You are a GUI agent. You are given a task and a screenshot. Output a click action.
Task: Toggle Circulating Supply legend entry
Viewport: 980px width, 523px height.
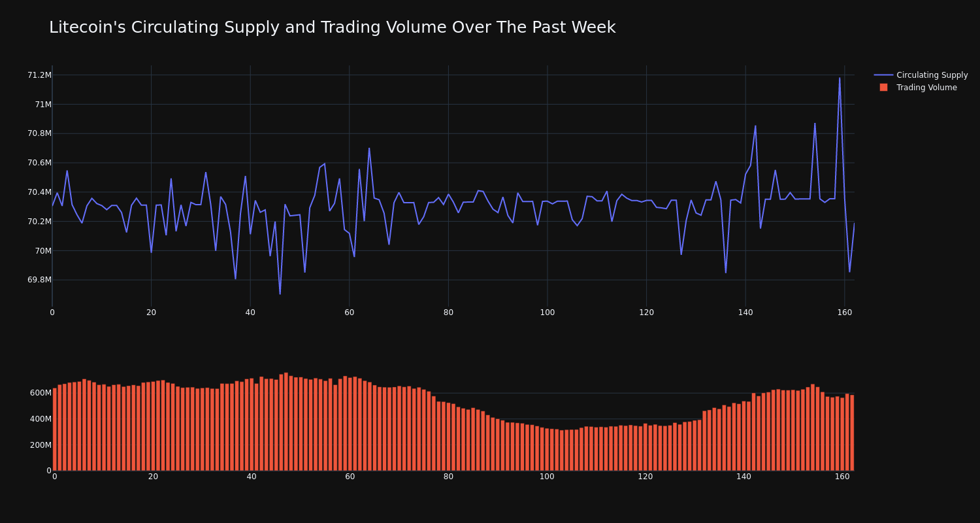(921, 75)
